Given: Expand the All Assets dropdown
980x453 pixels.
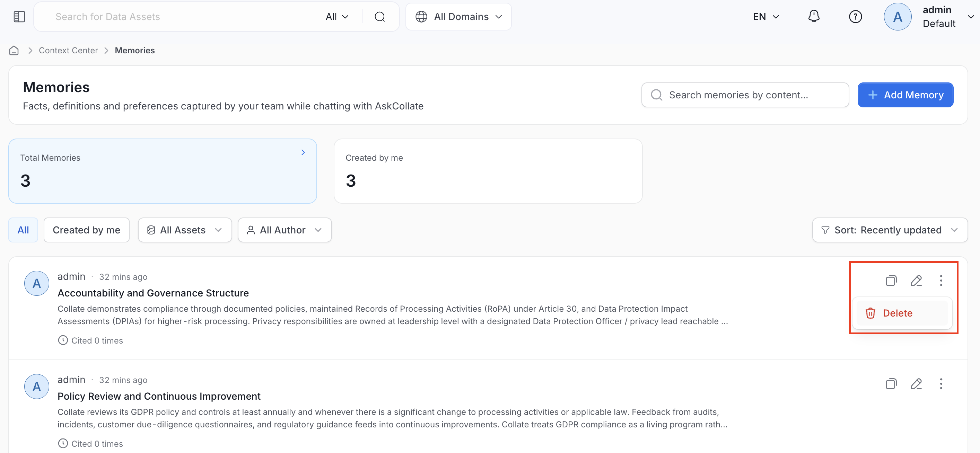Looking at the screenshot, I should click(x=185, y=230).
